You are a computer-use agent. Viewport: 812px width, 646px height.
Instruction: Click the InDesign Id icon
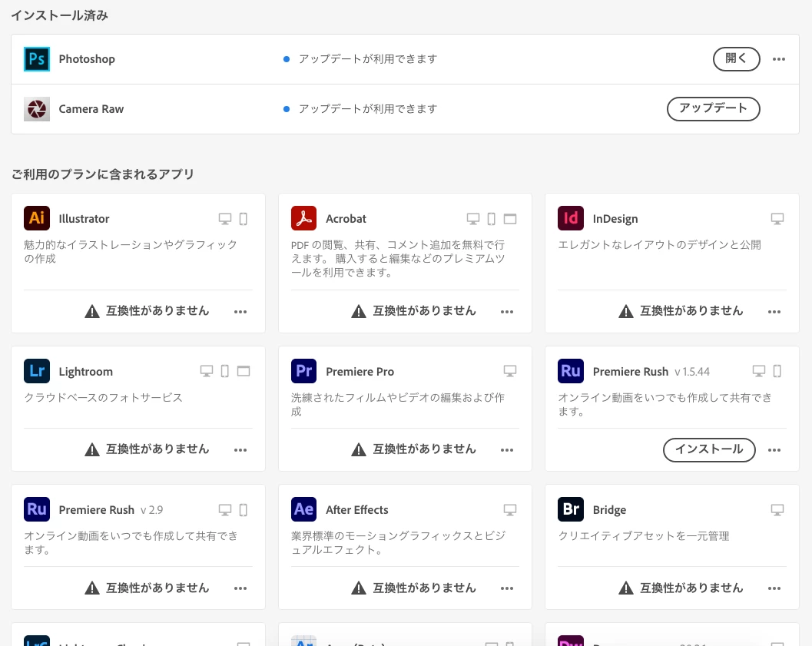[571, 218]
